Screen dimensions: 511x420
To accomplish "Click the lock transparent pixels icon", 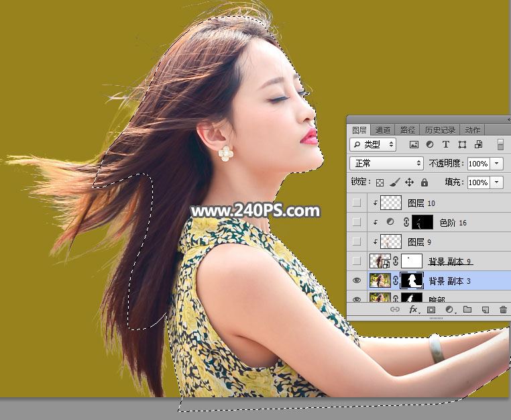I will coord(380,182).
